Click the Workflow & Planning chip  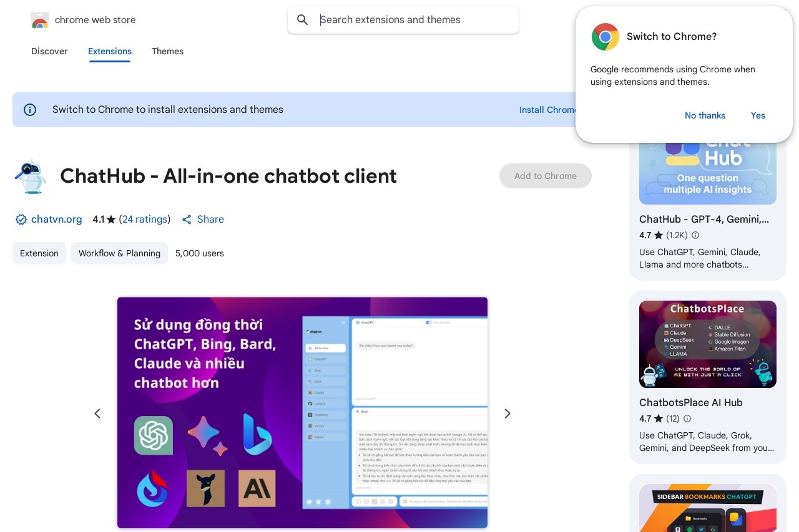tap(119, 253)
